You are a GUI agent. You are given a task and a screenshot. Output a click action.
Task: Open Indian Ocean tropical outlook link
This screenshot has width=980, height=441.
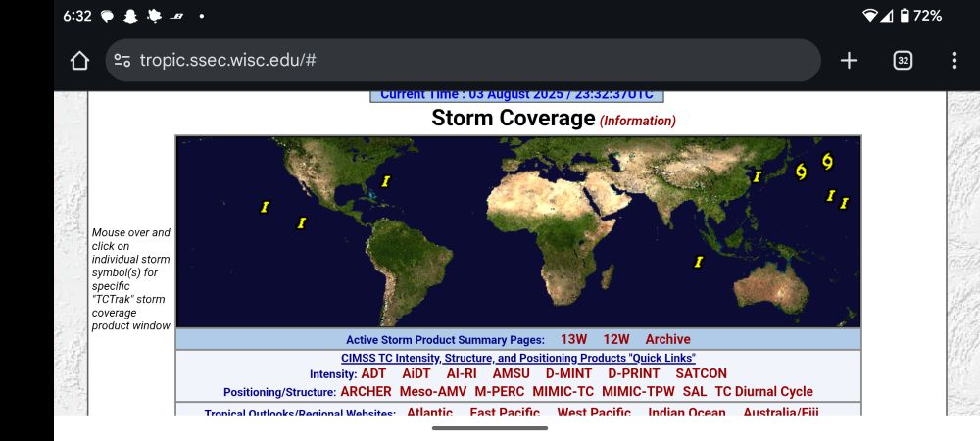point(686,412)
